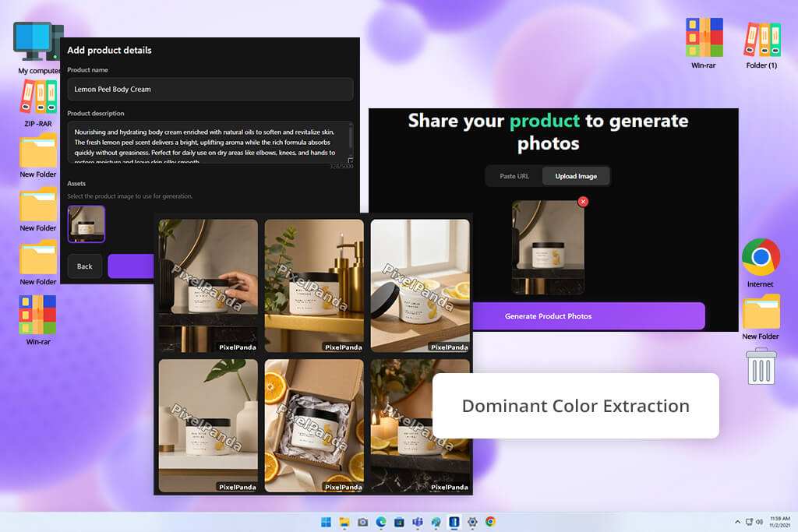Screen dimensions: 798x532
Task: Open generated photo with lemon slices by window
Action: [420, 285]
